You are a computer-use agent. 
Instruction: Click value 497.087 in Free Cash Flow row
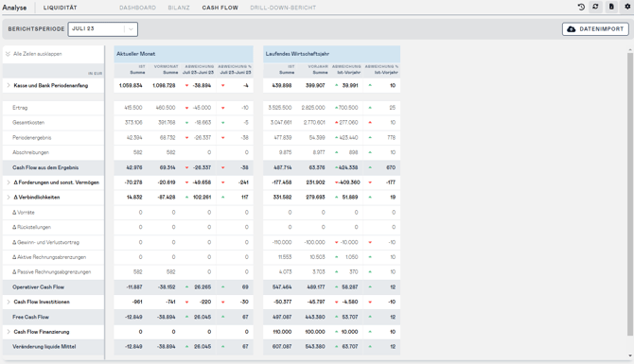282,317
